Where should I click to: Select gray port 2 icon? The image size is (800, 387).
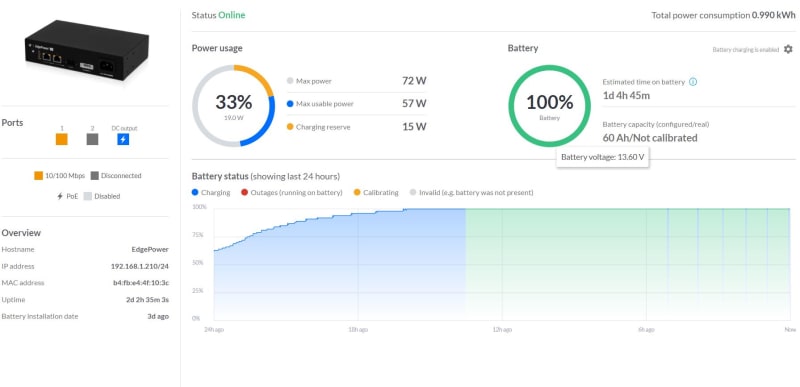(x=92, y=139)
